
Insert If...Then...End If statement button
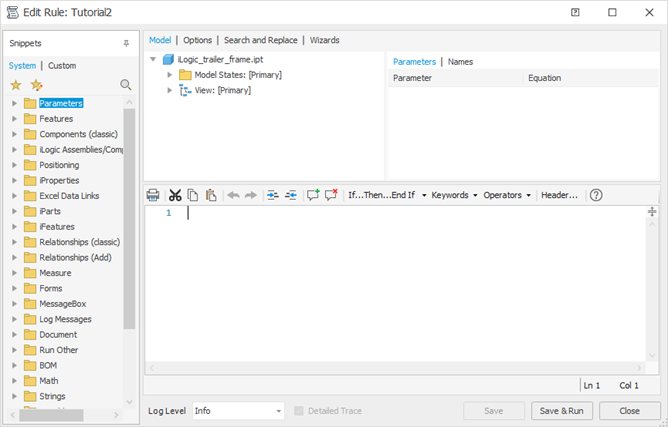(381, 195)
